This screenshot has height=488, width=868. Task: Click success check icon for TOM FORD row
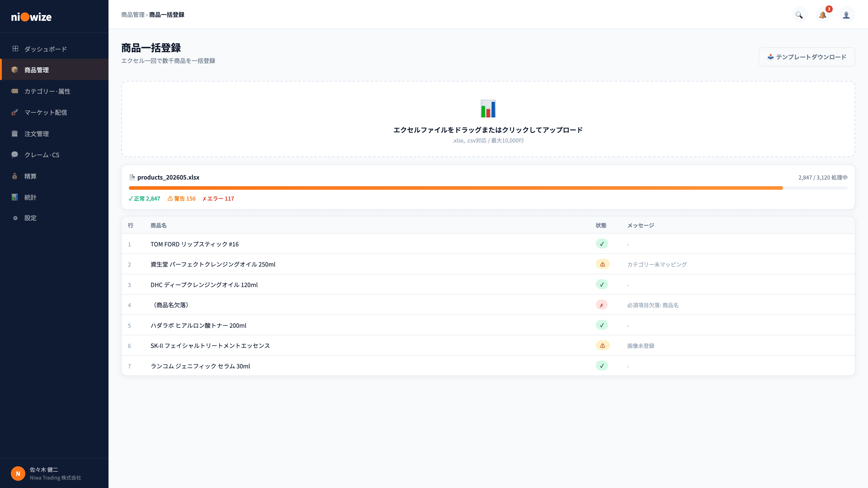tap(602, 244)
